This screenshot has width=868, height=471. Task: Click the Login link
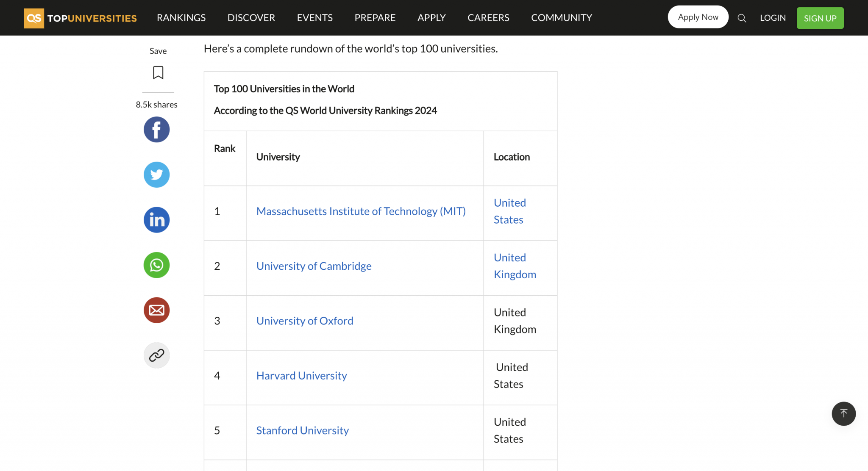(x=772, y=18)
